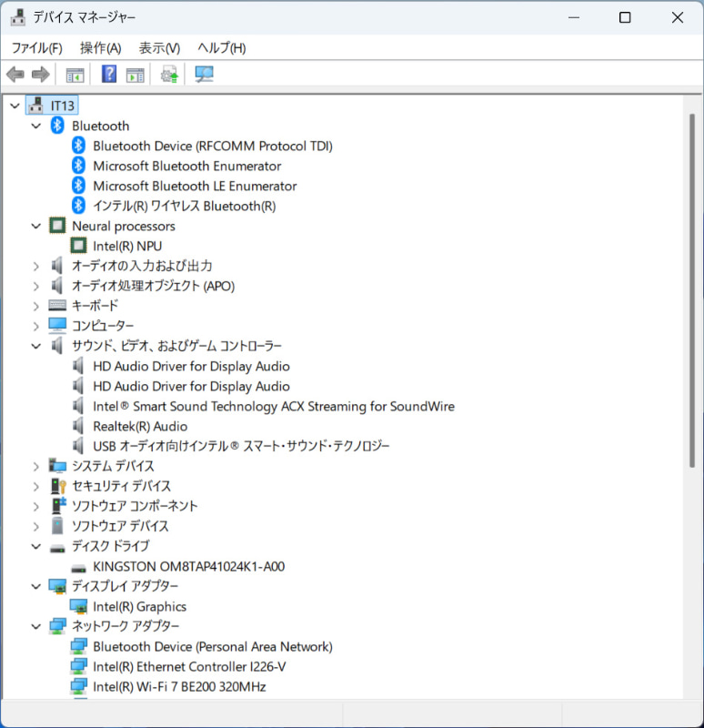Collapse the ディスプレイ アダプター category

(x=36, y=586)
